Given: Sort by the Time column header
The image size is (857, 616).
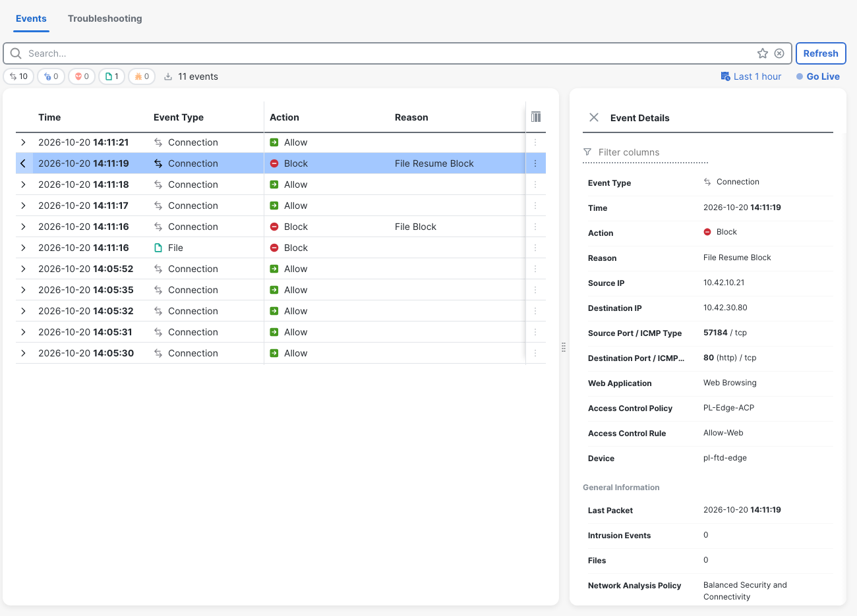Looking at the screenshot, I should (49, 117).
